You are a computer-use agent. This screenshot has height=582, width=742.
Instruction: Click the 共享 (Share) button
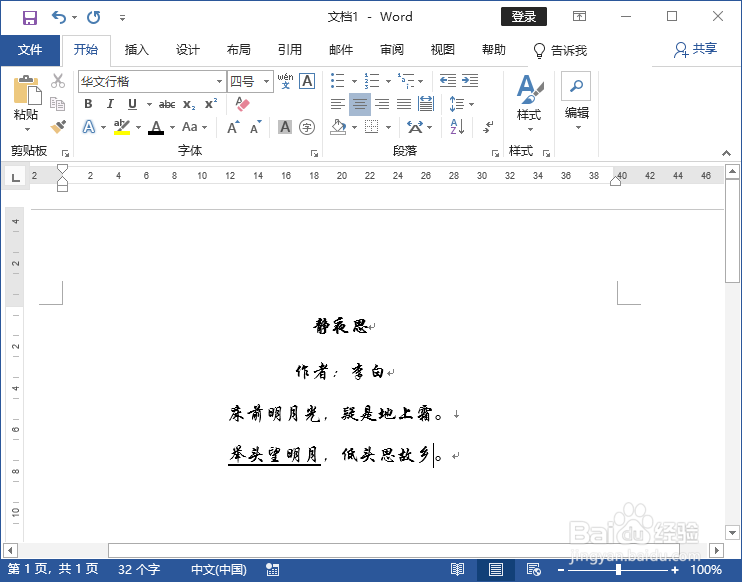click(695, 49)
